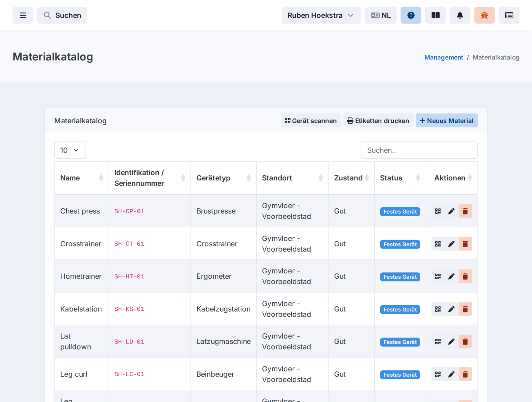The height and width of the screenshot is (402, 532).
Task: Click the Etiketten drucken button
Action: coord(378,121)
